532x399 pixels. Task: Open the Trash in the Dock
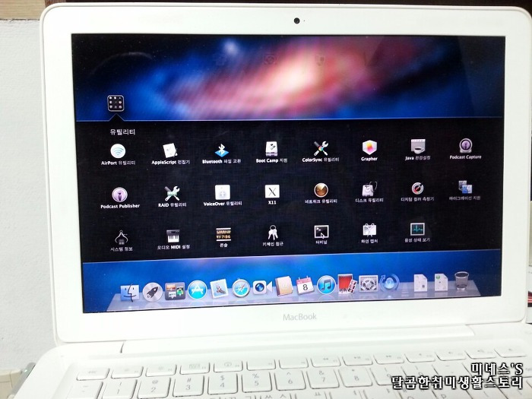click(461, 280)
